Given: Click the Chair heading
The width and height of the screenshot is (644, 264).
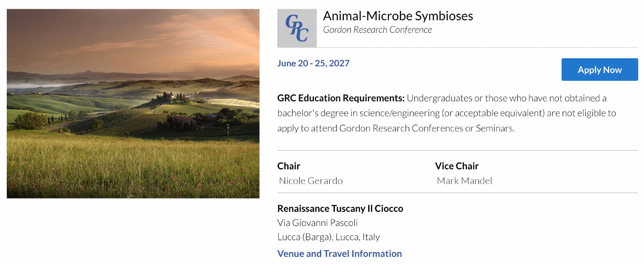Looking at the screenshot, I should pos(289,166).
